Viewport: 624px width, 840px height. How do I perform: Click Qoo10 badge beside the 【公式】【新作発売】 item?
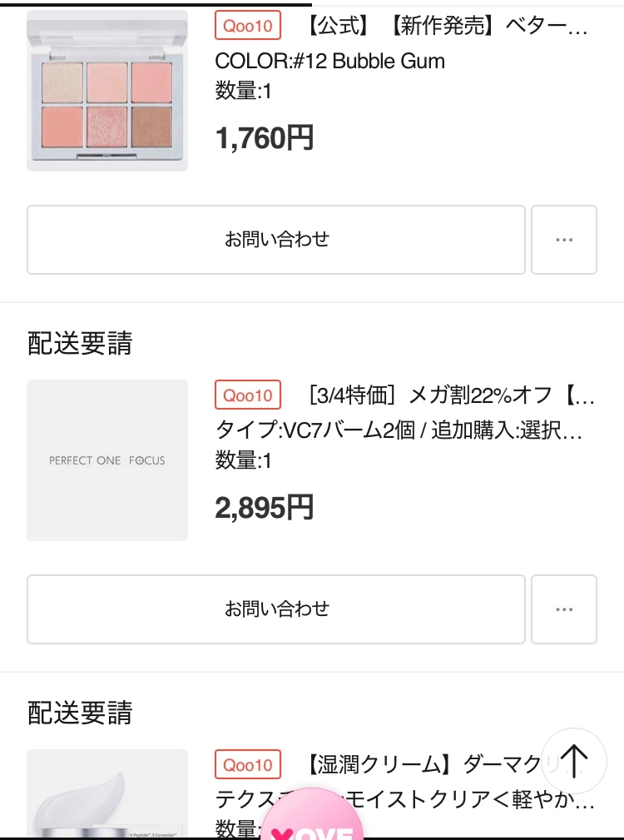(x=248, y=26)
